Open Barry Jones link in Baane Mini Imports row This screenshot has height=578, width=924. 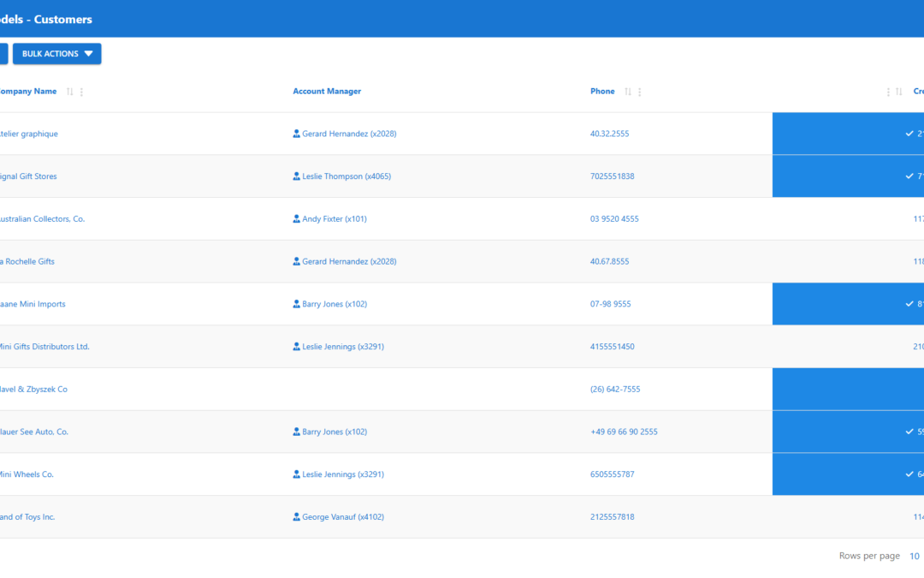[335, 304]
